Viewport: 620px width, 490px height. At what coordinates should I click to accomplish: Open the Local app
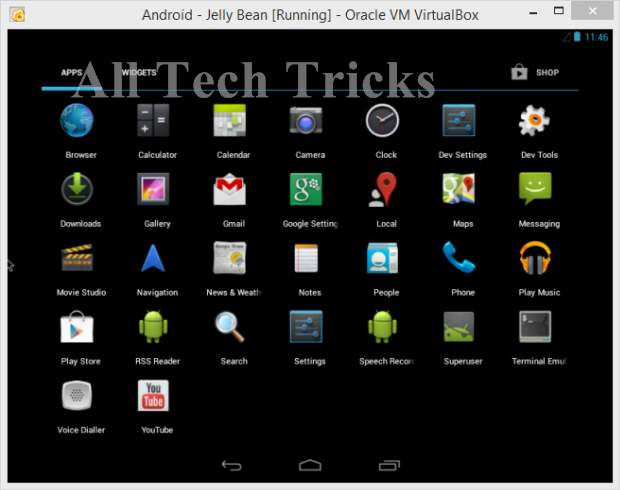(382, 189)
